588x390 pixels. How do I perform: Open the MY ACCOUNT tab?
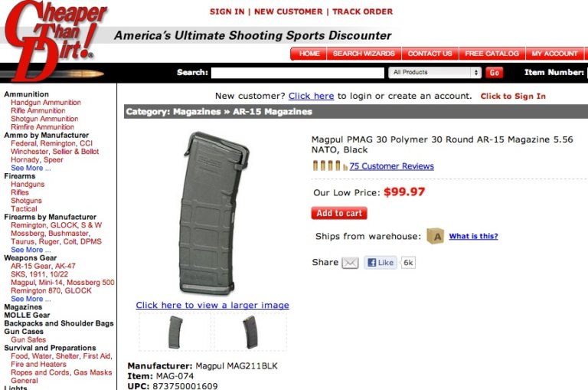click(554, 54)
